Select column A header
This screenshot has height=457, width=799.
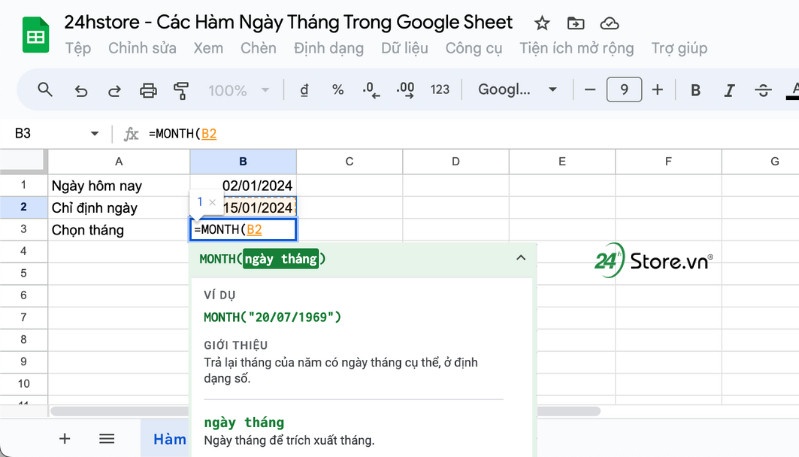[x=119, y=162]
